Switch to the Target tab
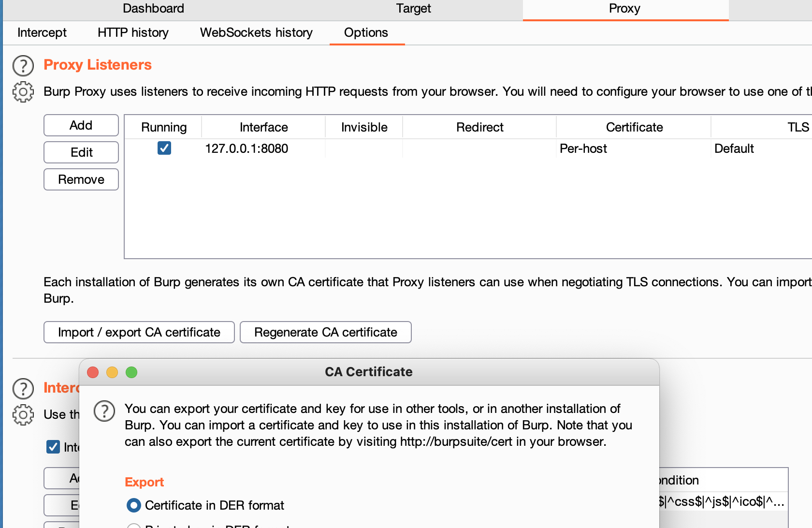The height and width of the screenshot is (528, 812). pyautogui.click(x=413, y=9)
